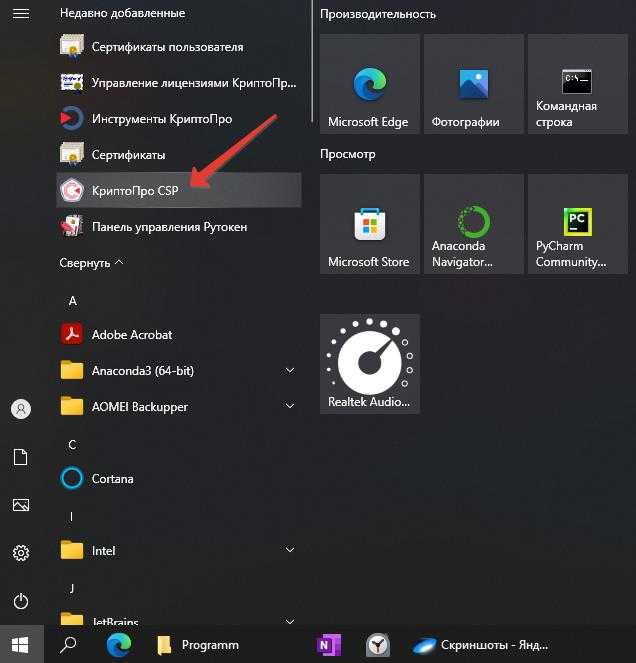Open Инструменты КриптоПро app
The image size is (636, 663).
(x=179, y=118)
